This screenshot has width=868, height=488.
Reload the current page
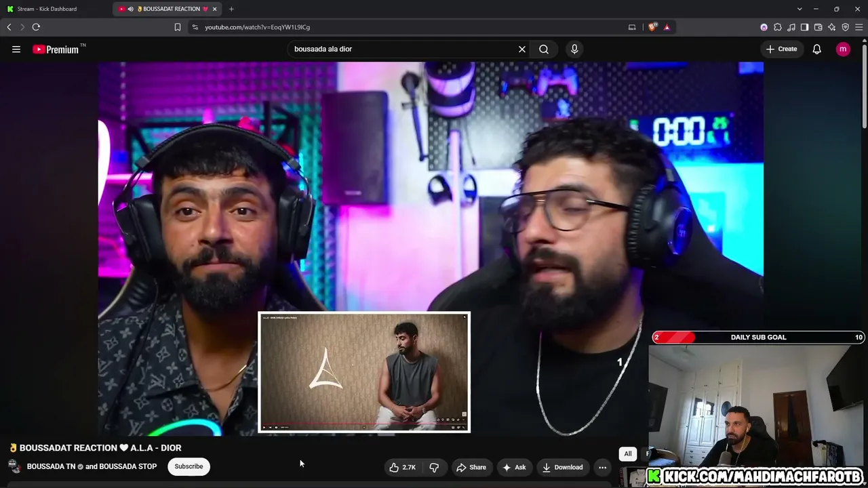(x=36, y=27)
